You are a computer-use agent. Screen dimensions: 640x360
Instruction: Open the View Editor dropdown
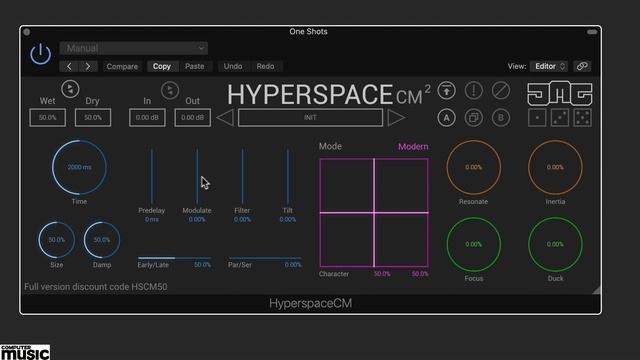[549, 66]
